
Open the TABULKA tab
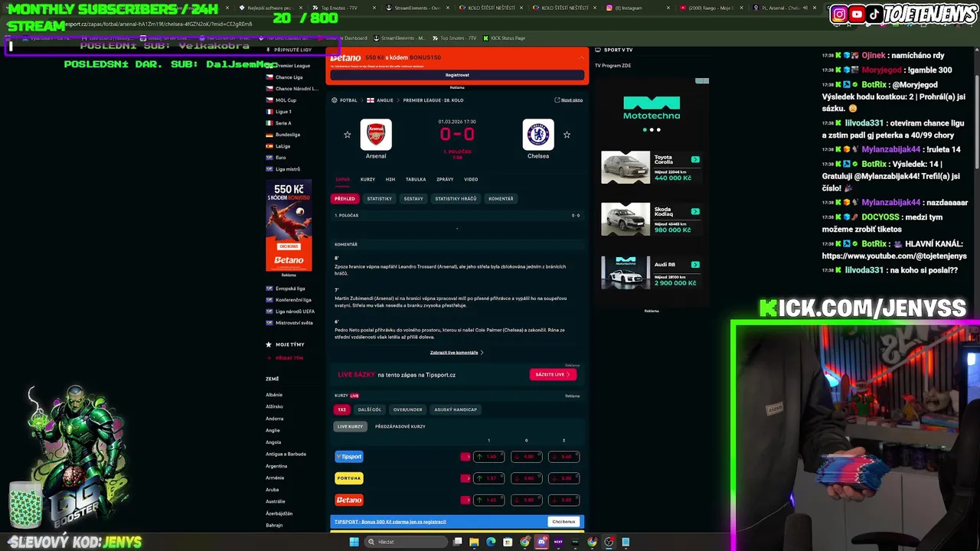click(x=416, y=179)
